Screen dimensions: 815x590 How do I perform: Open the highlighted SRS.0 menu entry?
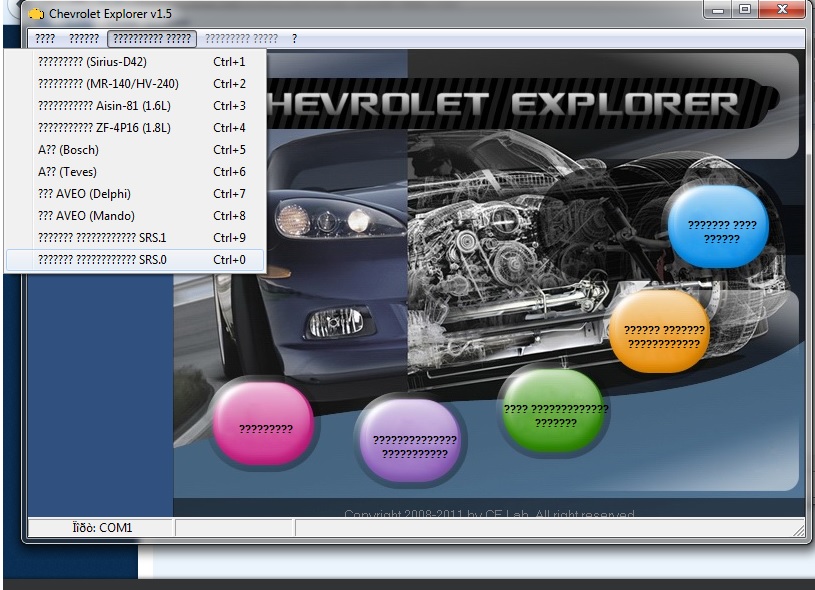pyautogui.click(x=135, y=259)
